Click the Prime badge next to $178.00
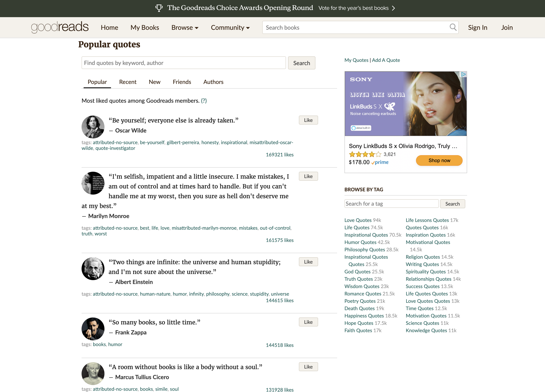Screen dimensions: 545x392 coord(380,163)
